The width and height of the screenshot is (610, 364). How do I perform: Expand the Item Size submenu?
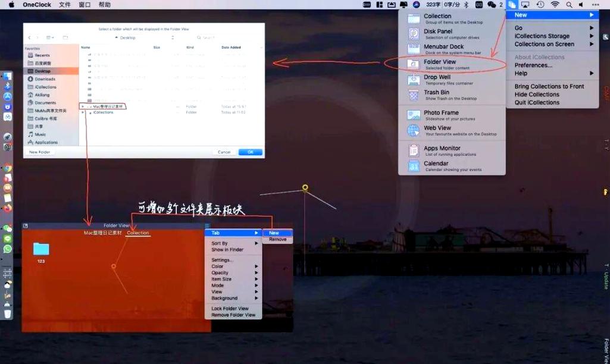(x=233, y=279)
